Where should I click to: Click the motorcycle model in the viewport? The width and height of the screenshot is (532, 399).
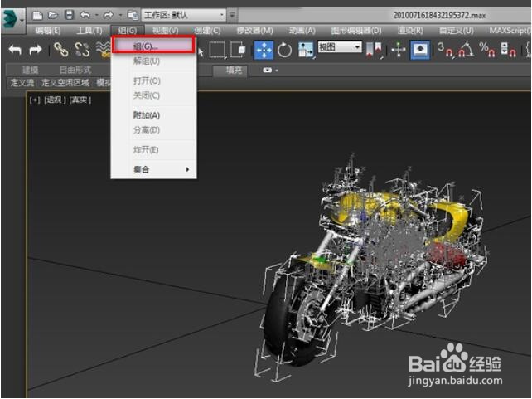373,268
